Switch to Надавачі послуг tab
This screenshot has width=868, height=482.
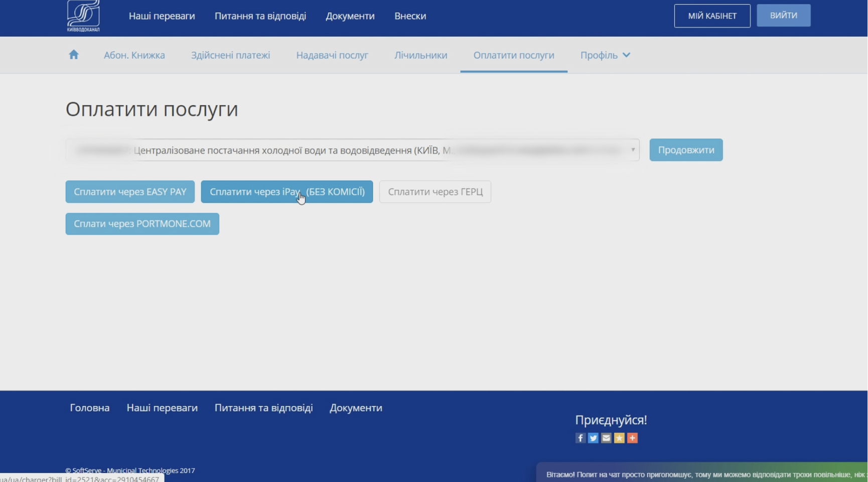[x=332, y=55]
